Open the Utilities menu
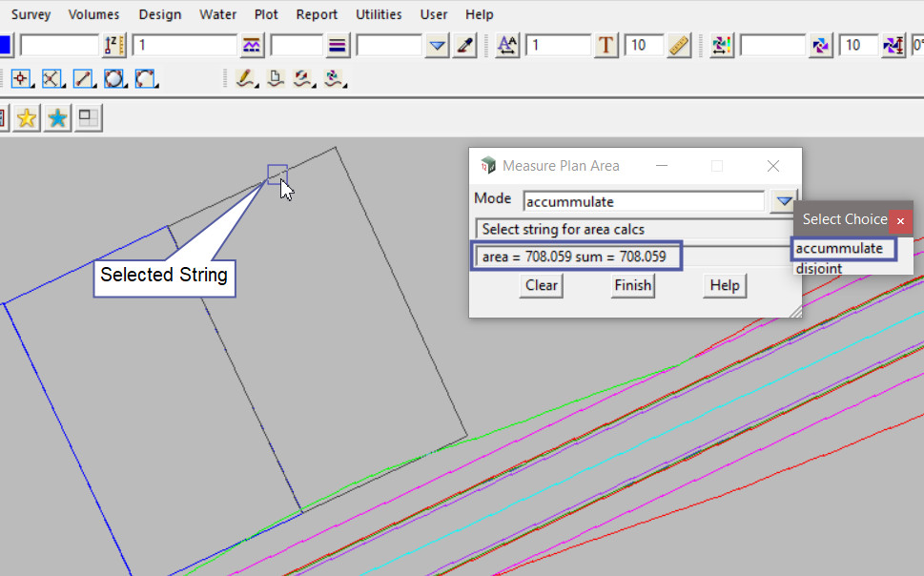This screenshot has width=924, height=576. tap(379, 14)
